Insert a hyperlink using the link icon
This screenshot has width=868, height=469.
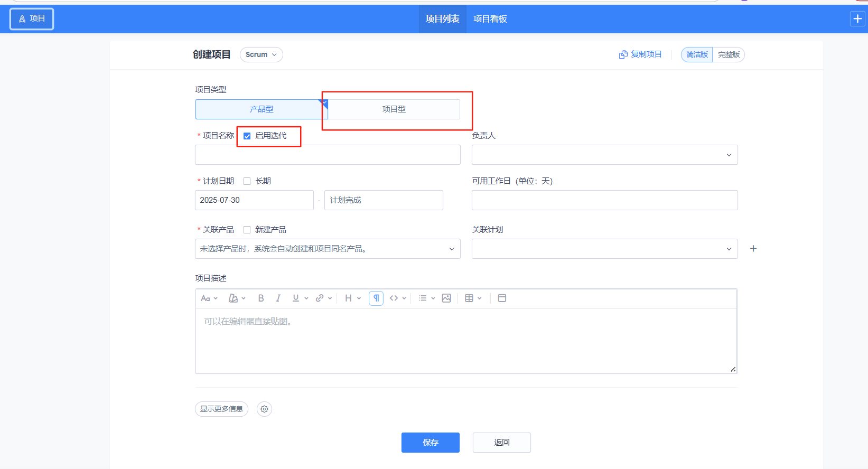(320, 298)
